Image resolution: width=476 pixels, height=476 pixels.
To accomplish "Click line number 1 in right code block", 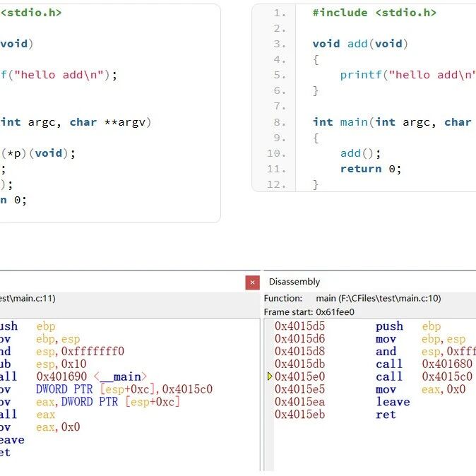I will [280, 13].
